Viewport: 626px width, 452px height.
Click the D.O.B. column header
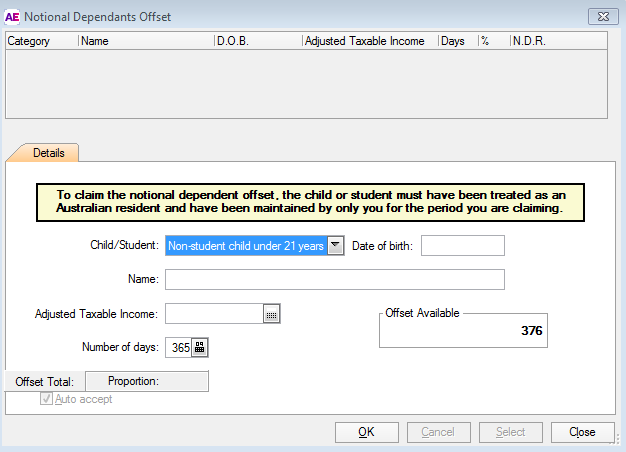pos(256,41)
